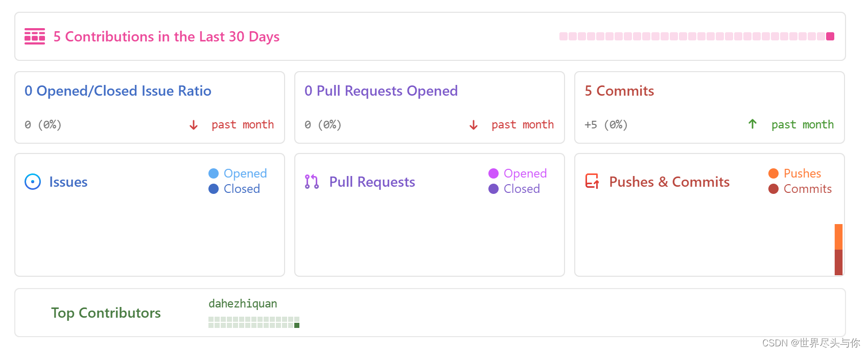This screenshot has width=868, height=353.
Task: Open the 5 Contributions in the Last 30 Days heading
Action: pyautogui.click(x=167, y=37)
